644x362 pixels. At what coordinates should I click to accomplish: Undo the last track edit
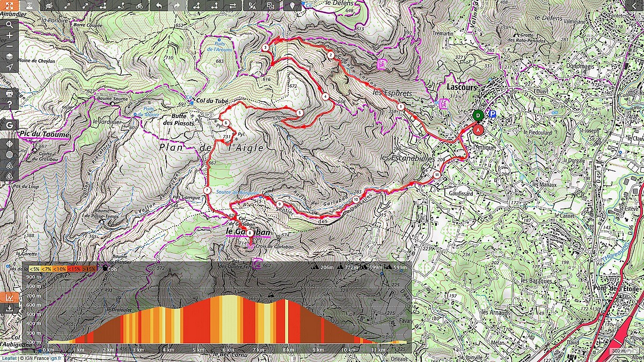pos(159,6)
